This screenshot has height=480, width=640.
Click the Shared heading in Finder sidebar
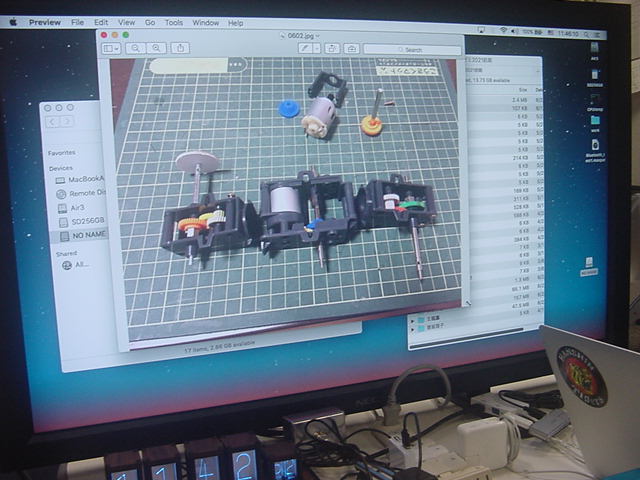tap(67, 253)
